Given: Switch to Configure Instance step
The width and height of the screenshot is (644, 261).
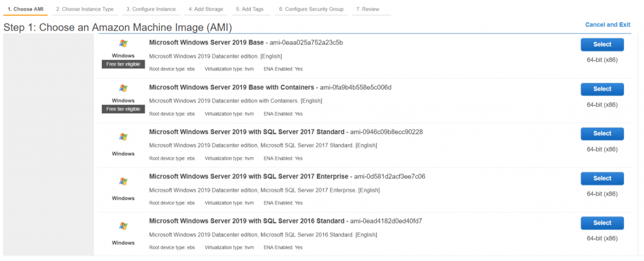Looking at the screenshot, I should (x=151, y=9).
